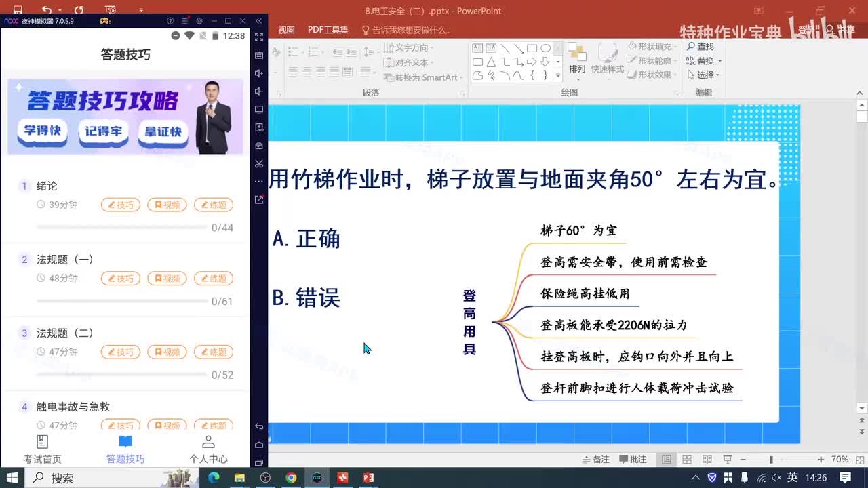Image resolution: width=868 pixels, height=488 pixels.
Task: Open Customize Quick Access Toolbar dropdown
Action: [141, 11]
